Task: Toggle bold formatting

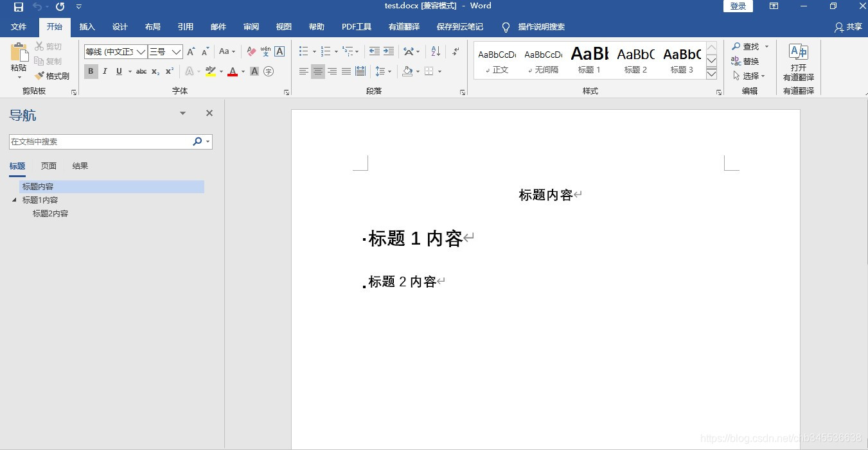Action: click(91, 71)
